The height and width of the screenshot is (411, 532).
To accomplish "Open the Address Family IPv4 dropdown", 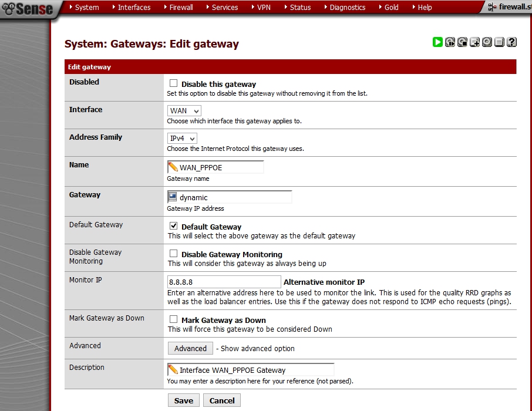I will point(182,138).
